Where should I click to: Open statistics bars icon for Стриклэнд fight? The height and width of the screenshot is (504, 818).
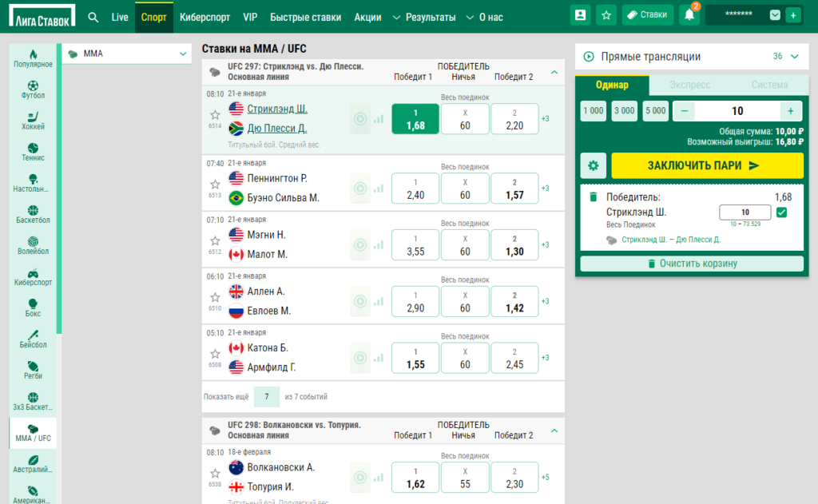tap(379, 119)
